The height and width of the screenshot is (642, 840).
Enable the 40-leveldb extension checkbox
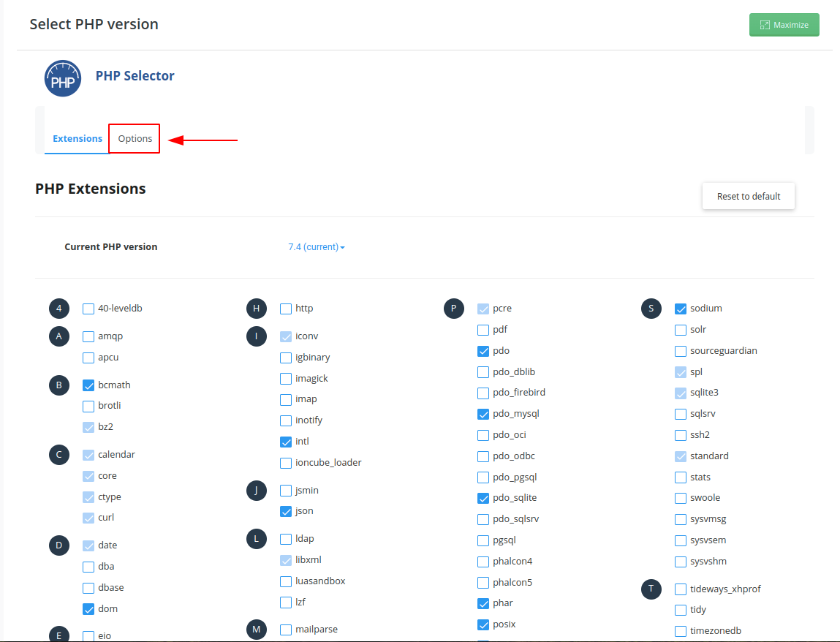coord(88,309)
